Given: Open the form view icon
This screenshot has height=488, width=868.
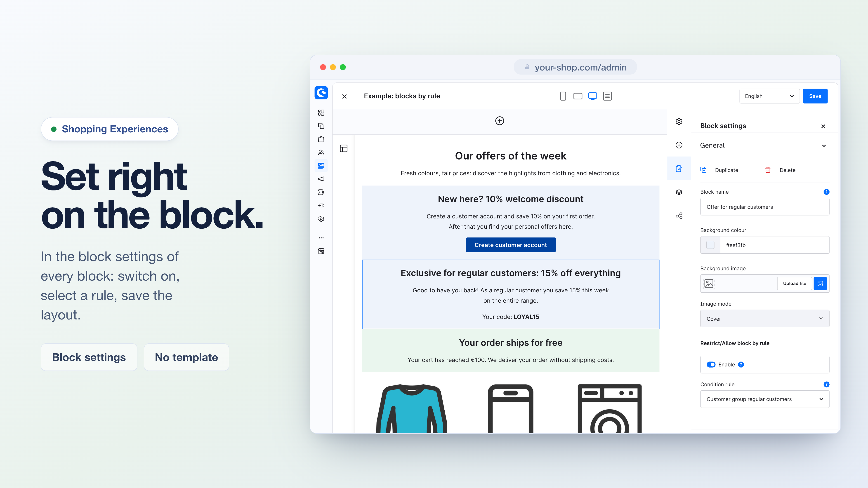Looking at the screenshot, I should tap(607, 96).
